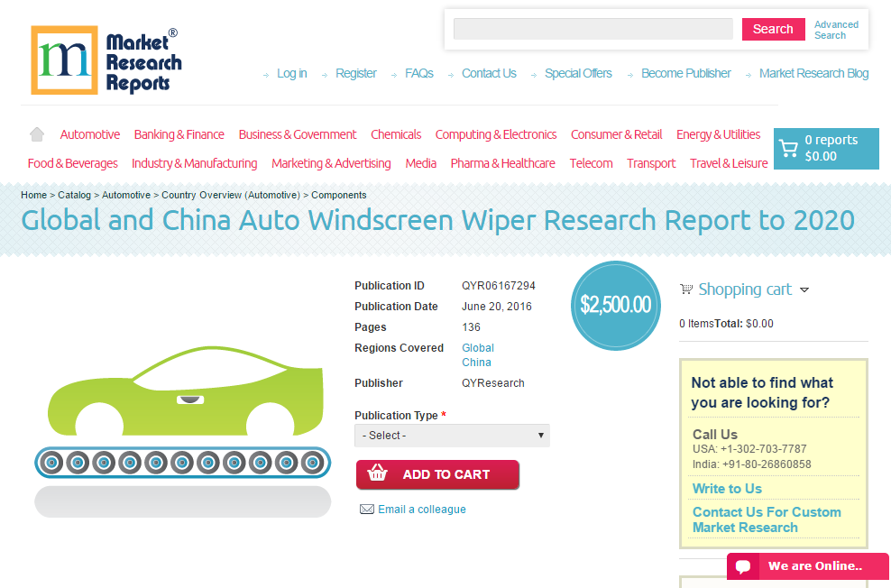The image size is (891, 588).
Task: Open Marketing & Advertising category
Action: click(331, 163)
